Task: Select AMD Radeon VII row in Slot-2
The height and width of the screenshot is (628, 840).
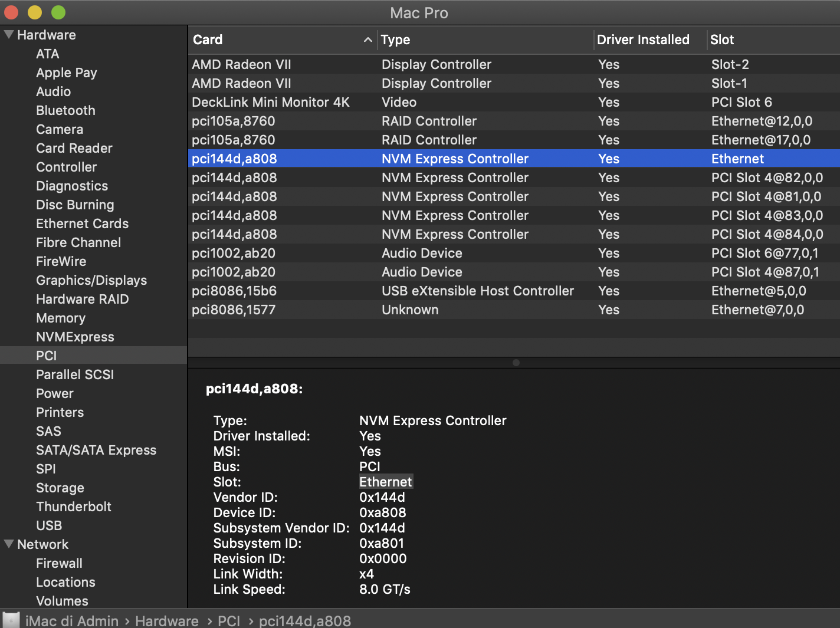Action: tap(514, 64)
